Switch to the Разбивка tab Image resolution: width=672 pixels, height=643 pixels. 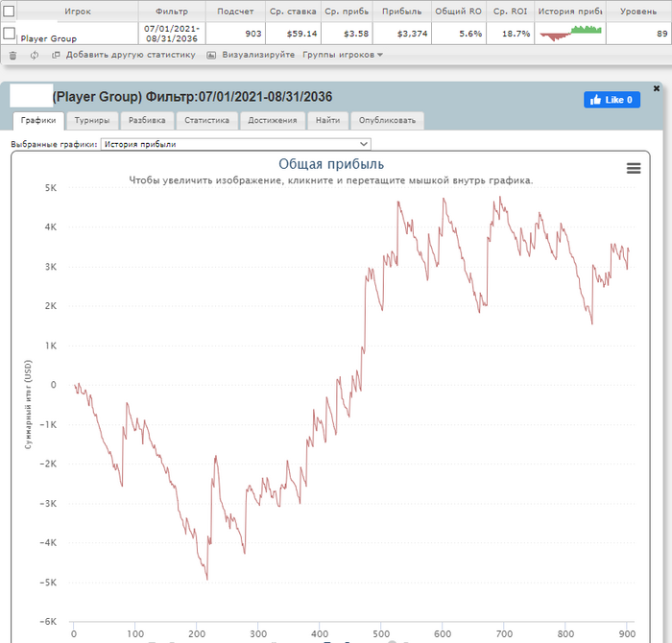[147, 120]
